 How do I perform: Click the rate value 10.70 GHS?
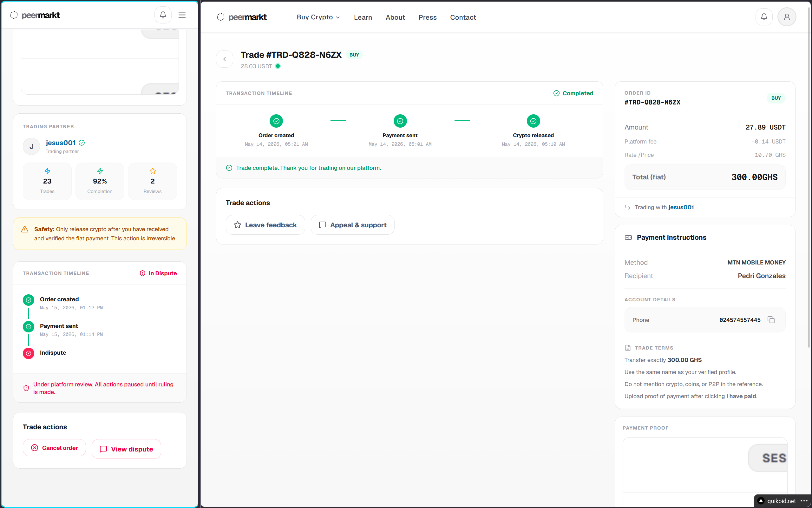point(770,155)
